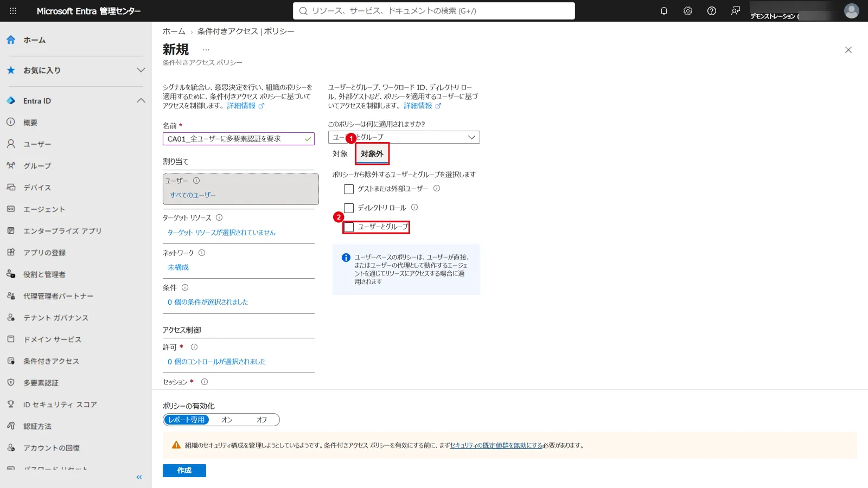
Task: Click the 多要素認証 shield icon
Action: [x=11, y=382]
